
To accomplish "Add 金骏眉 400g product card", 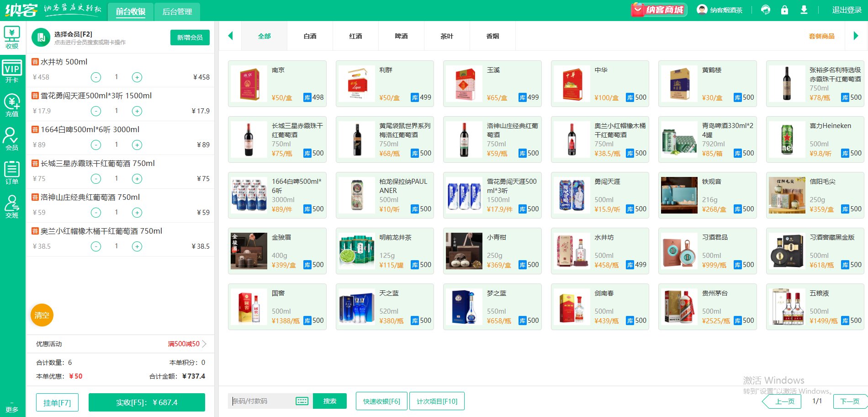I will coord(277,251).
